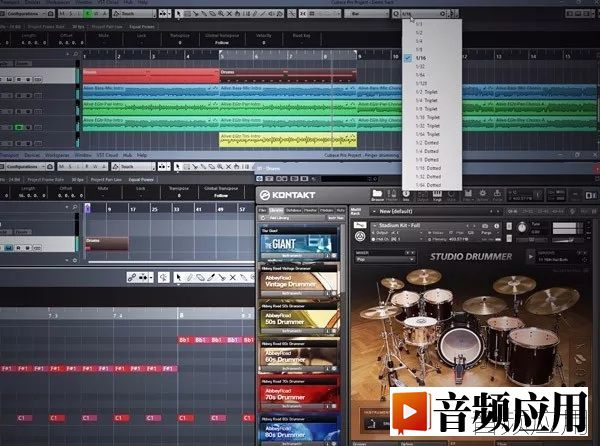Toggle Solo S button in lower project toolbar

[70, 167]
